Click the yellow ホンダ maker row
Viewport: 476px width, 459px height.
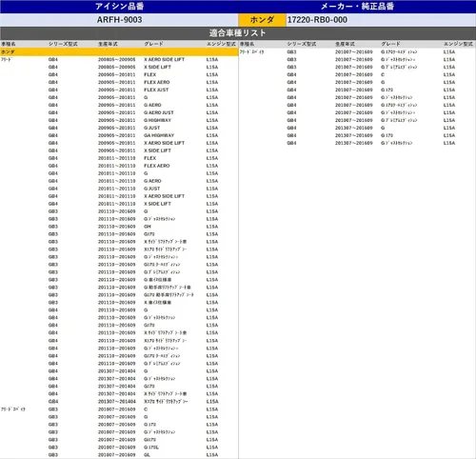[x=119, y=51]
